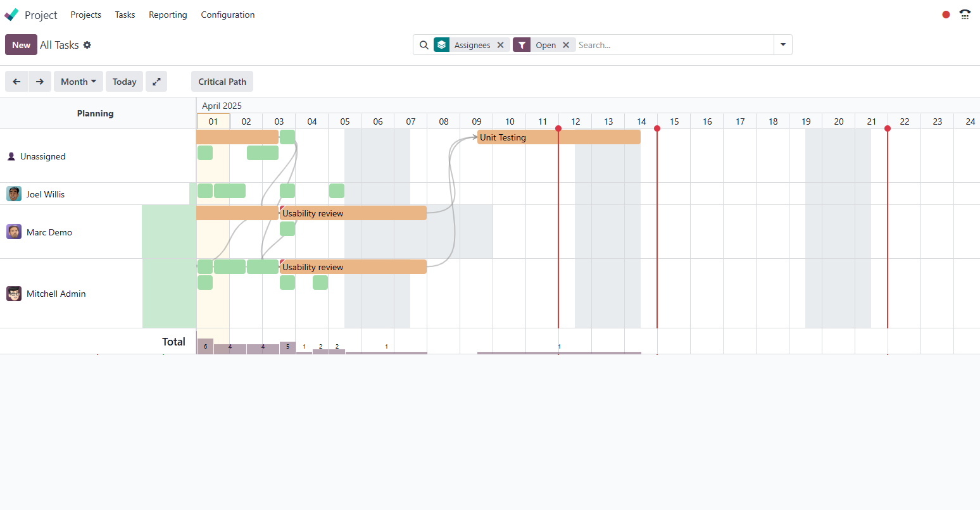Select the Mitchell Admin row label

pyautogui.click(x=56, y=294)
